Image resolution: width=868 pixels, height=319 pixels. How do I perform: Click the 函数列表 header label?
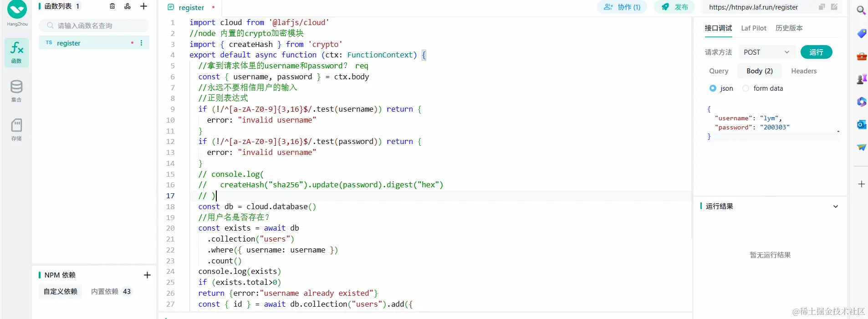(x=58, y=6)
